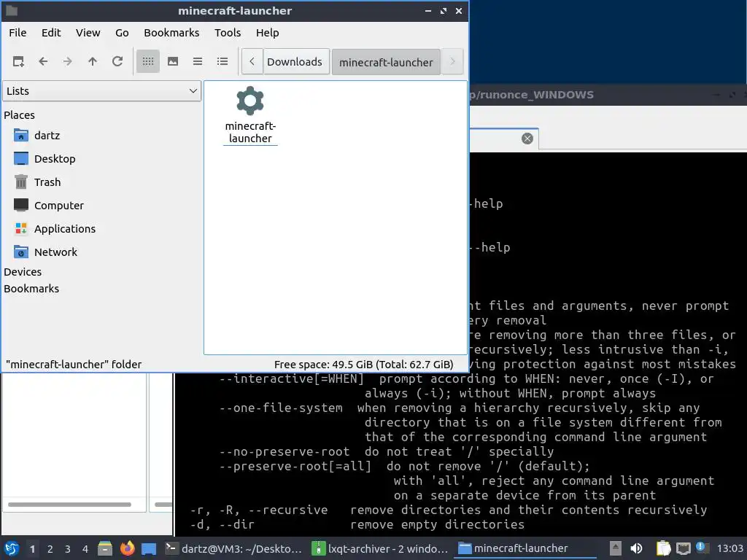Go up to the parent folder
The width and height of the screenshot is (747, 560).
(x=93, y=61)
